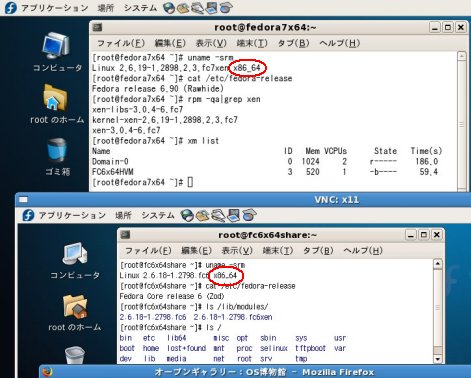Click the '2.6.18-1.2798.fc6xen' directory name
This screenshot has height=378, width=471.
233,317
